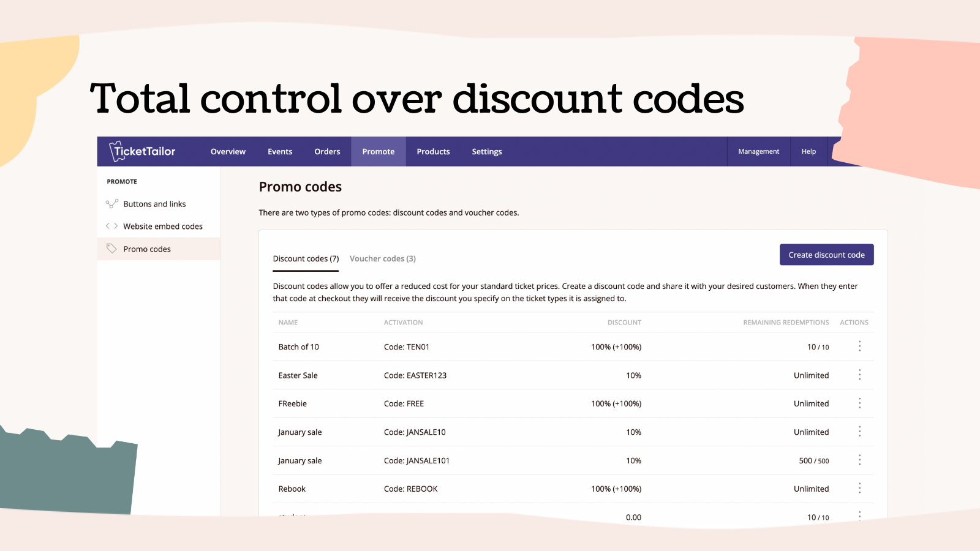Click the Buttons and links icon
The image size is (980, 551).
(111, 204)
